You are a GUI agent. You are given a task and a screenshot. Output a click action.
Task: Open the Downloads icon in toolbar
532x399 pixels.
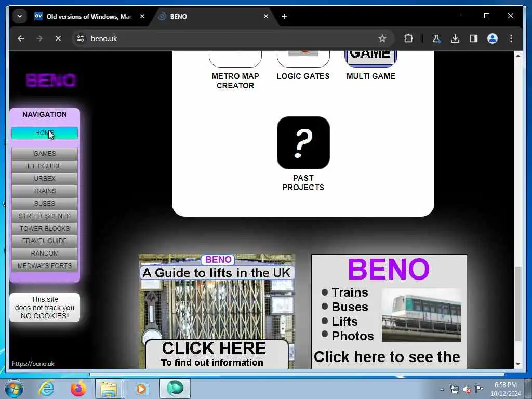coord(455,38)
